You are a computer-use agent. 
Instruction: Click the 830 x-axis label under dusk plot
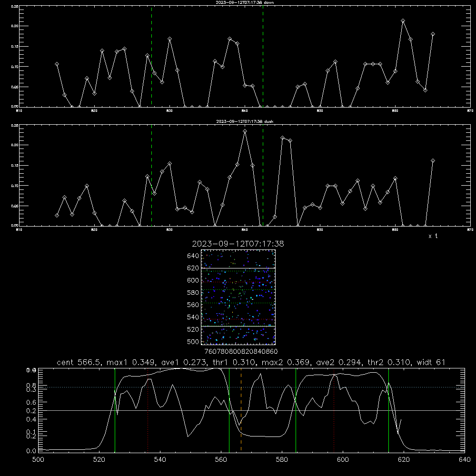click(169, 230)
